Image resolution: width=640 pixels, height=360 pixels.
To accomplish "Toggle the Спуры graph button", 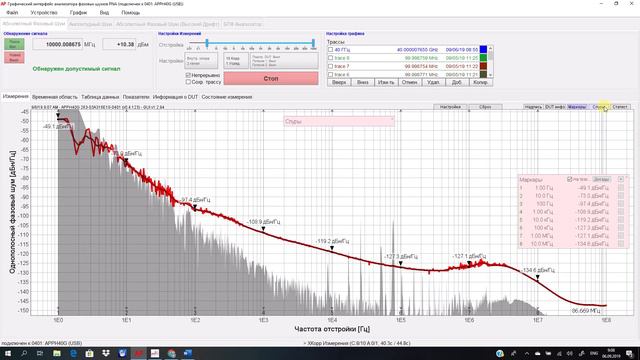I will tap(599, 107).
